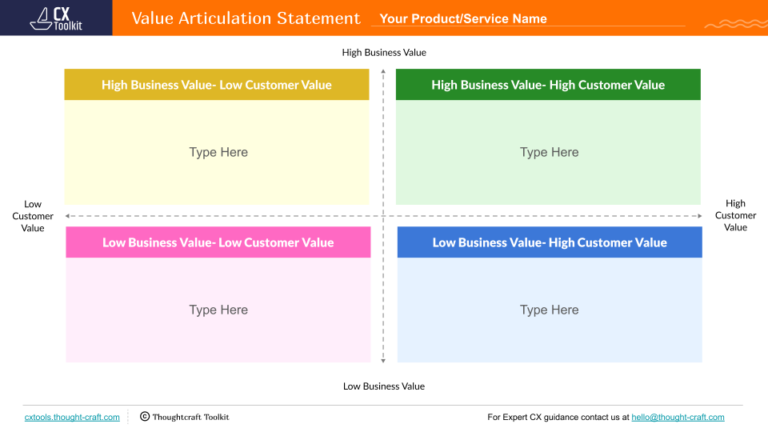
Task: Select Type Here in the pink quadrant
Action: coord(218,310)
